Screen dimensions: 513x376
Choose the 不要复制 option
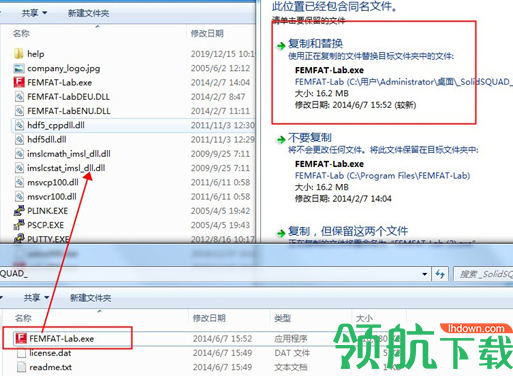(310, 137)
